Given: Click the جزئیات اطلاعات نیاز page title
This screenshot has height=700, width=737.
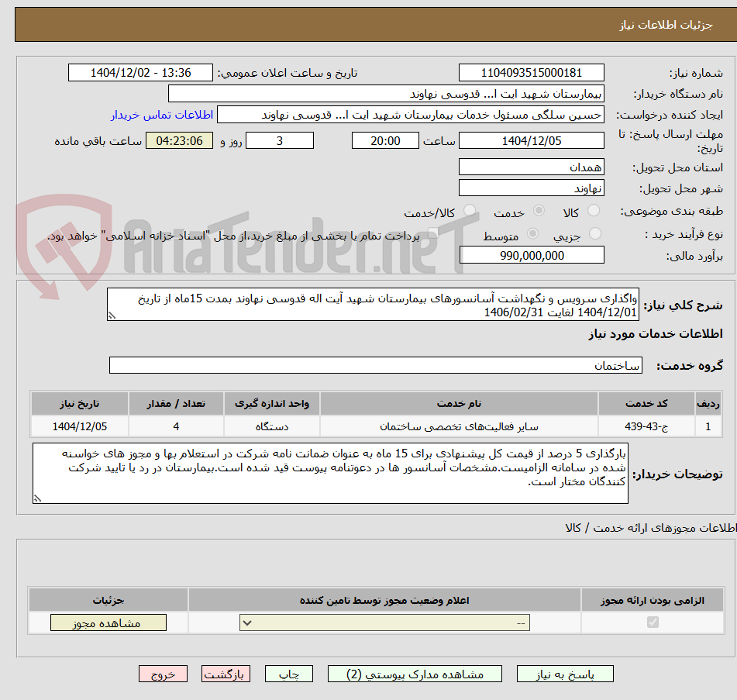Looking at the screenshot, I should pos(666,25).
